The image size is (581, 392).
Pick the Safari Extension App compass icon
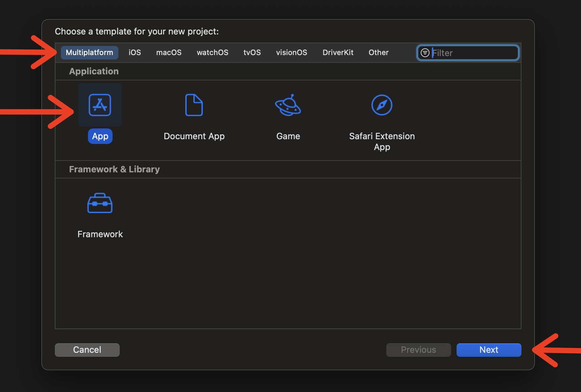pos(382,105)
